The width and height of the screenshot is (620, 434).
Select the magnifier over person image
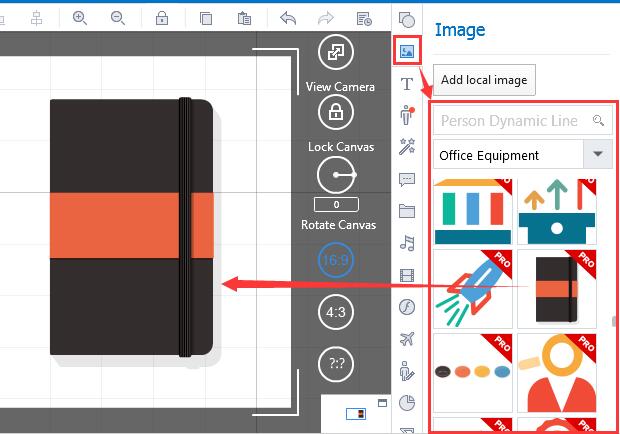(557, 373)
